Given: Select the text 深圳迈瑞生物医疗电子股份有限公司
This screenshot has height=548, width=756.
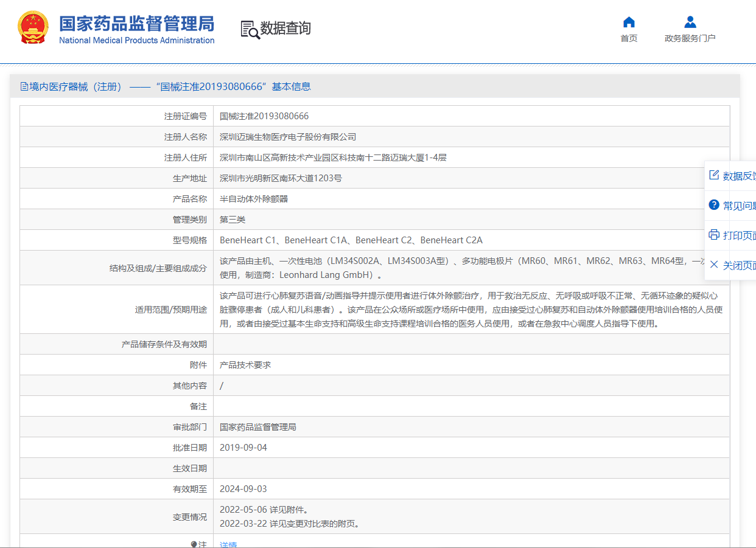Looking at the screenshot, I should [x=288, y=137].
